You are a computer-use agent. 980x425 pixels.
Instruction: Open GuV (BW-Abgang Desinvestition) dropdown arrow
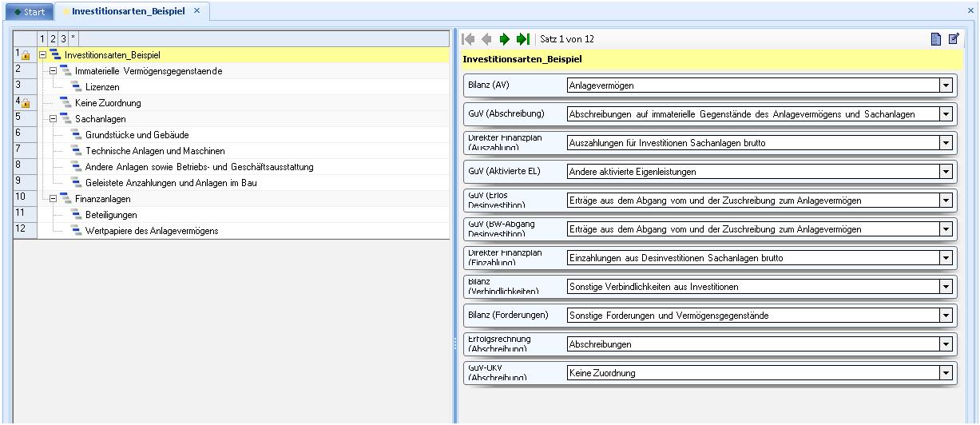point(946,229)
